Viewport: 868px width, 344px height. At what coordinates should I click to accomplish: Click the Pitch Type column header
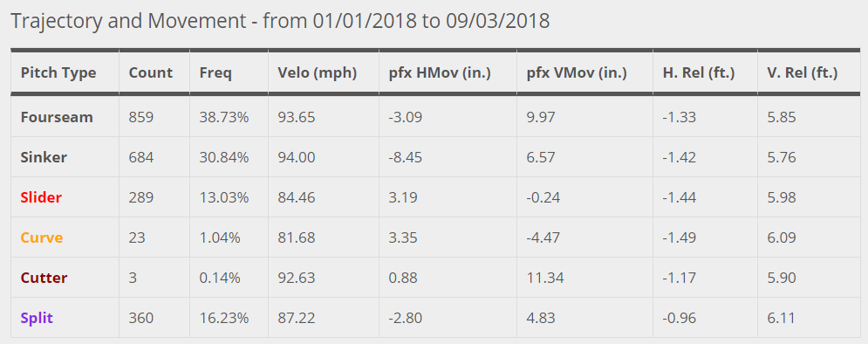(58, 72)
